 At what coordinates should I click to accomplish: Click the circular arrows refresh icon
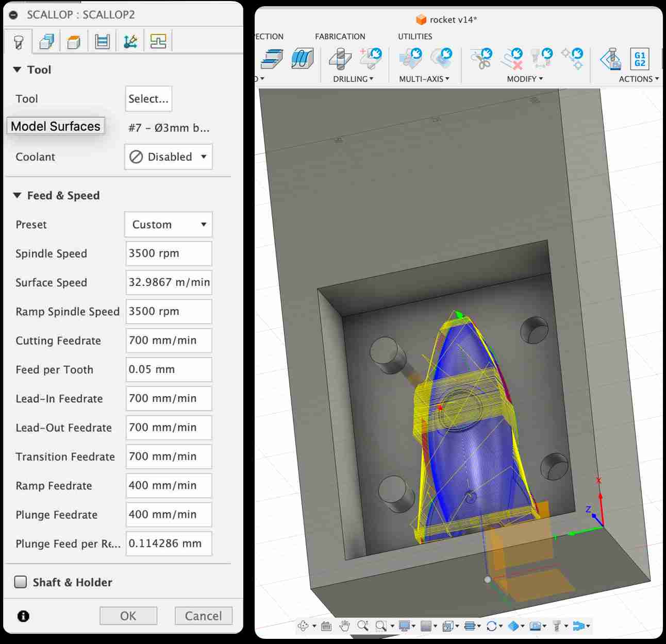(x=491, y=626)
